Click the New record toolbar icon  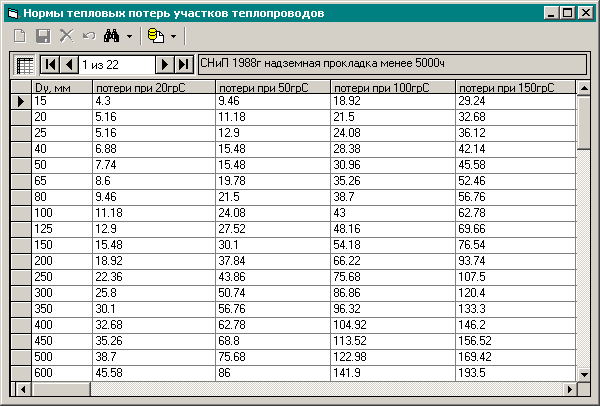(x=19, y=36)
